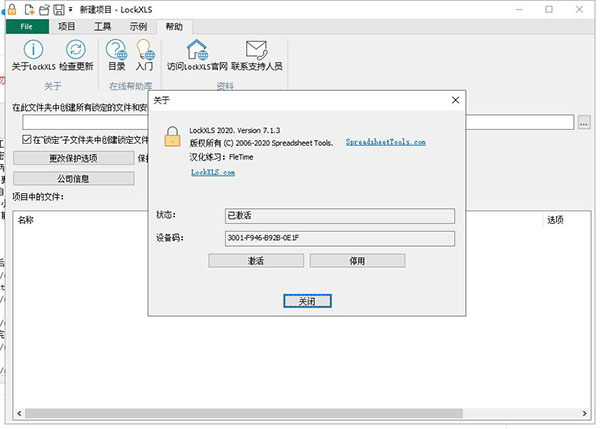Switch to the 项目 (Project) tab

point(67,24)
